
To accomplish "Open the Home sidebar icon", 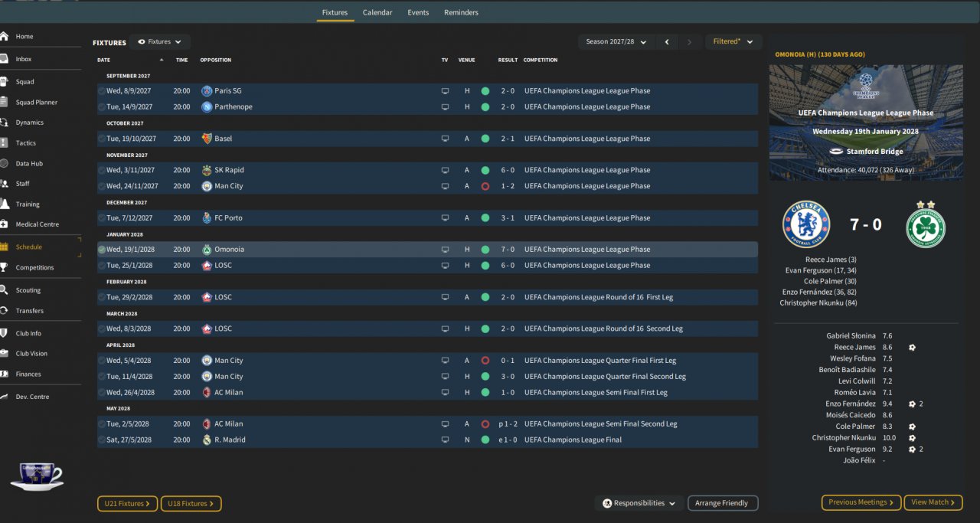I will click(4, 36).
